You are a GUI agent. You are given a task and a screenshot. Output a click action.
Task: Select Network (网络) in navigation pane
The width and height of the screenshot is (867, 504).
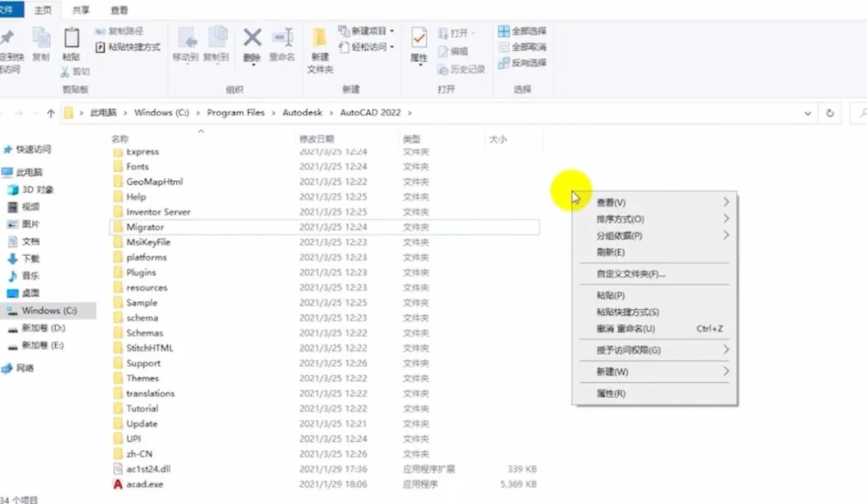(x=18, y=368)
